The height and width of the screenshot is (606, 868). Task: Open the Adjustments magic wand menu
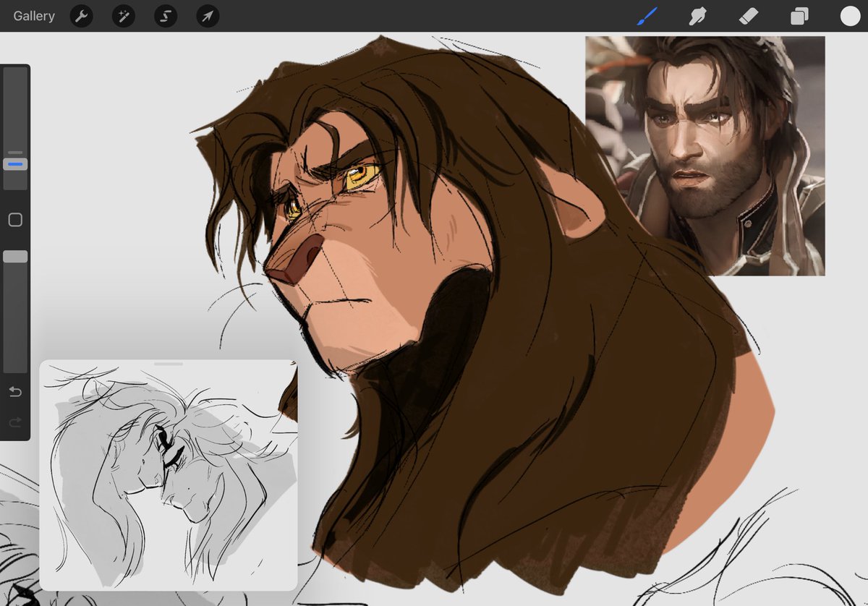click(123, 16)
